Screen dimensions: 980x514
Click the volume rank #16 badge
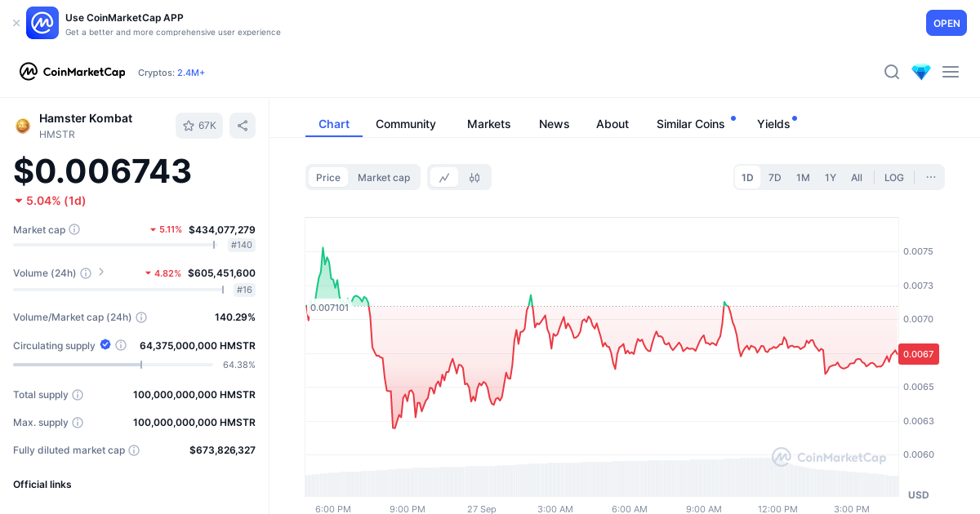244,290
